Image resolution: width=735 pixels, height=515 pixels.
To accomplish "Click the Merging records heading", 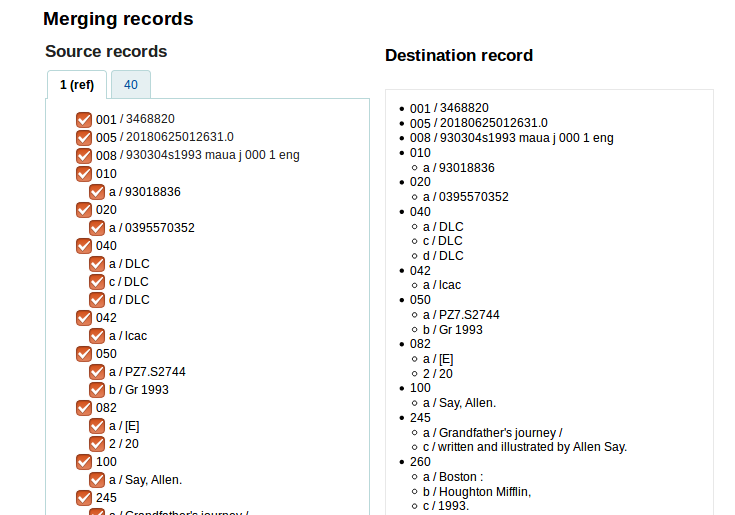I will (x=118, y=19).
